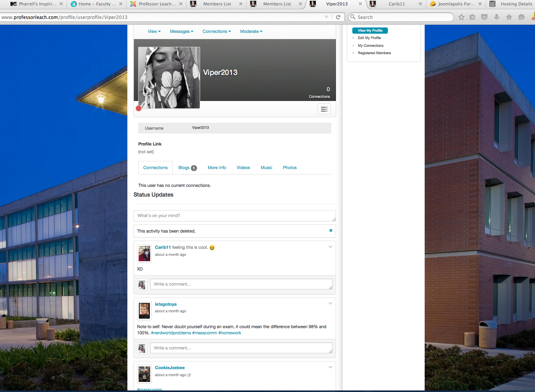
Task: Click the hamburger menu button on profile
Action: tap(324, 109)
